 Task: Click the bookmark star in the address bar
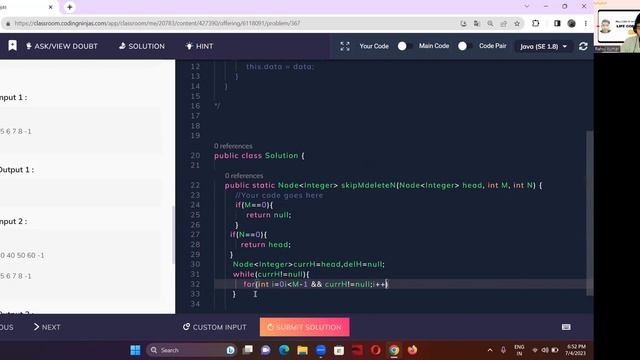(x=517, y=23)
